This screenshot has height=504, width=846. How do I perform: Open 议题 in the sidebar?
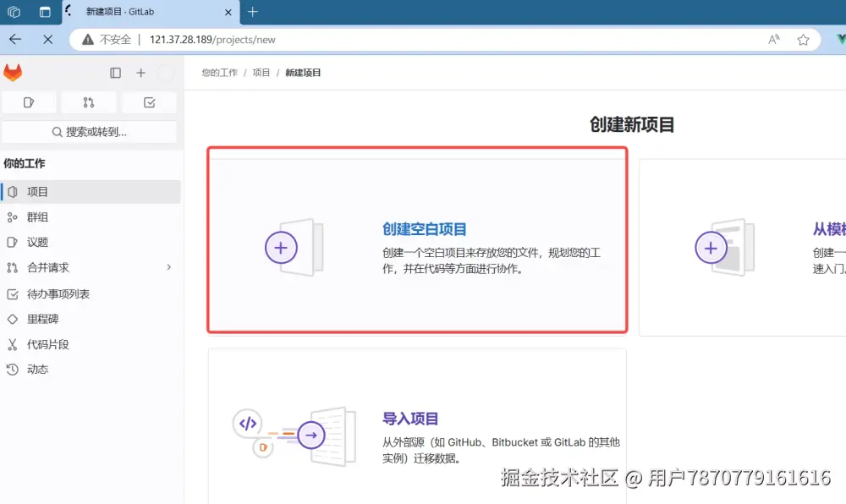[91, 242]
